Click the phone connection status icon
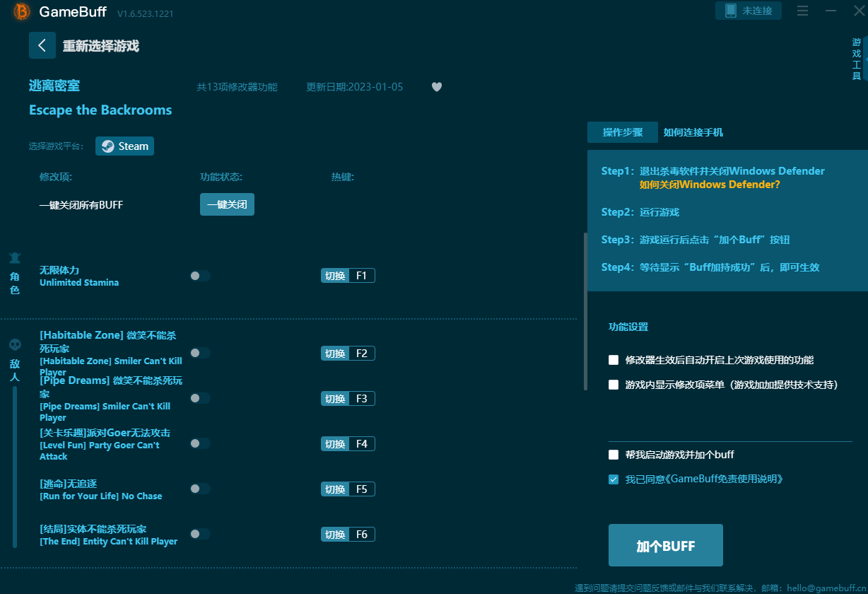868x594 pixels. pos(731,11)
